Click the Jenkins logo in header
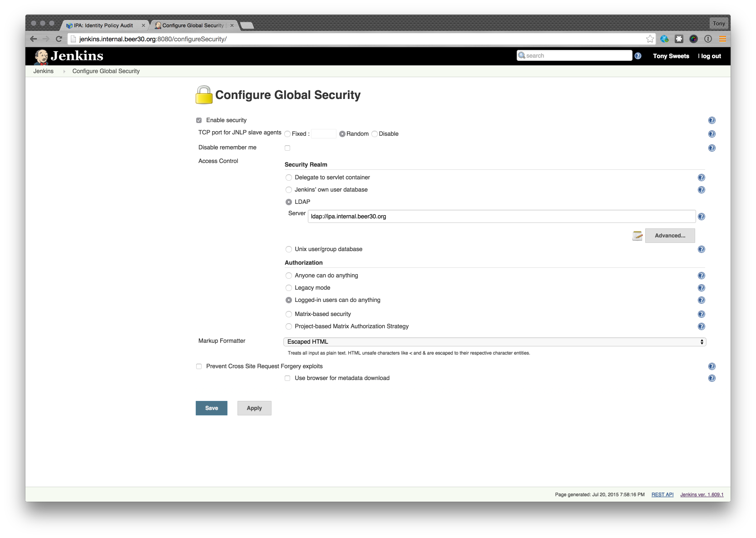The width and height of the screenshot is (756, 538). (x=69, y=56)
